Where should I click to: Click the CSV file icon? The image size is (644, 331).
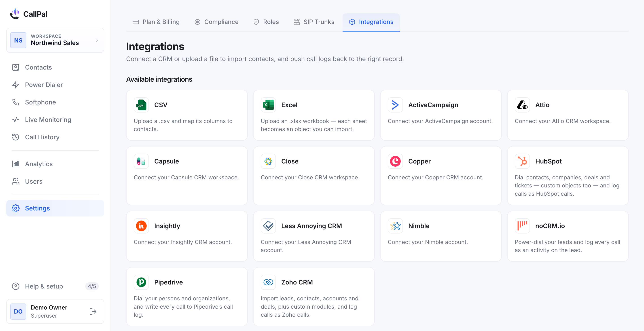pyautogui.click(x=141, y=105)
